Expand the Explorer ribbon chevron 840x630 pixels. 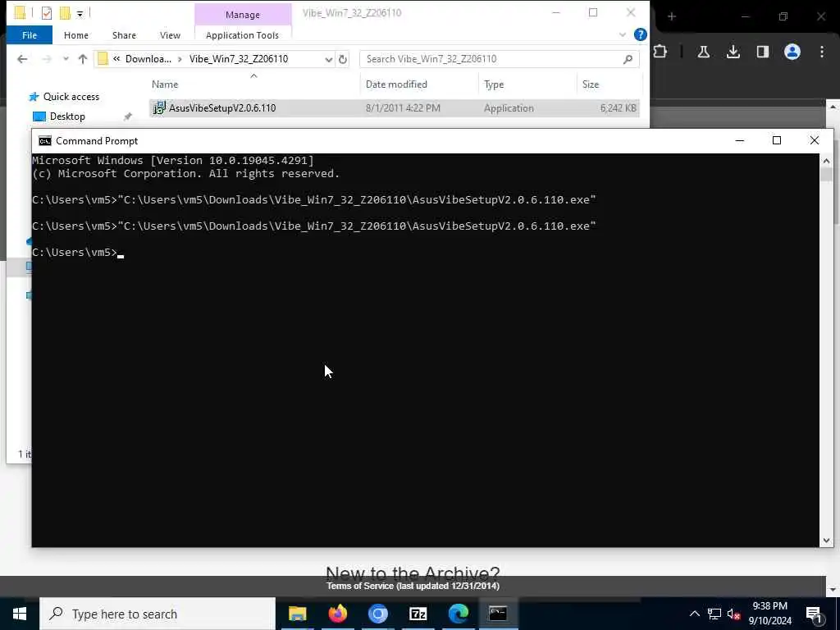point(623,34)
